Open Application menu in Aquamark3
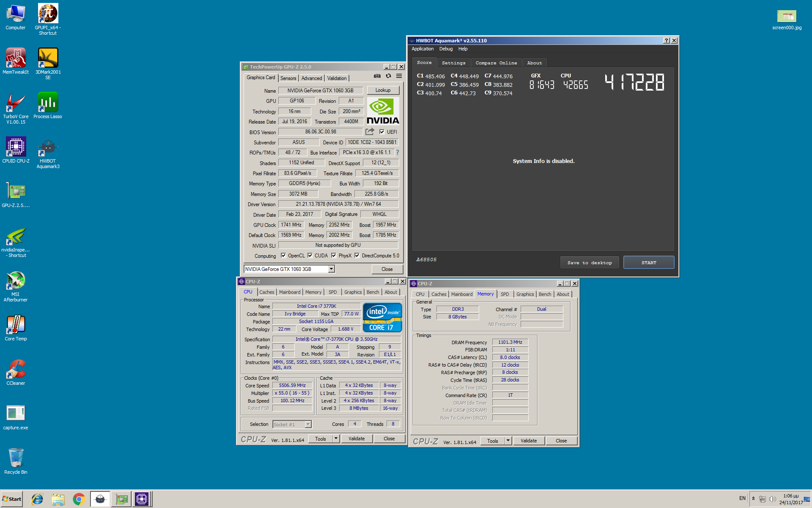Viewport: 812px width, 508px height. pyautogui.click(x=422, y=49)
